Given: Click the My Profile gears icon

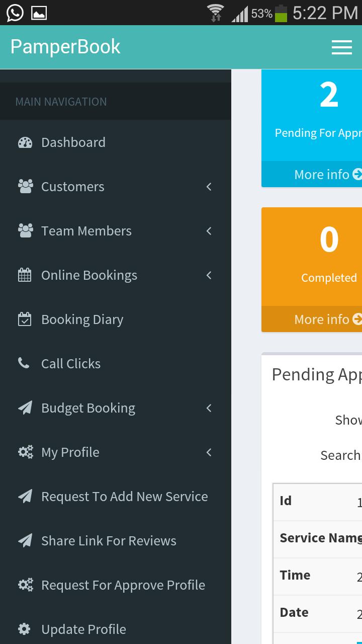Looking at the screenshot, I should pyautogui.click(x=25, y=452).
